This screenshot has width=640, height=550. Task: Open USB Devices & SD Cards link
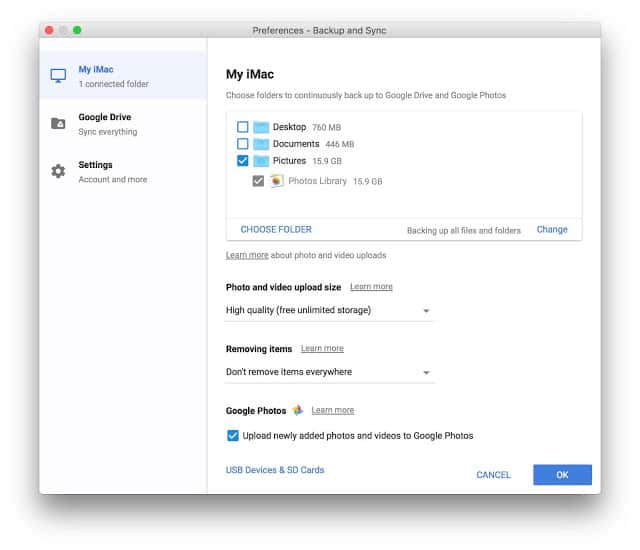click(x=275, y=470)
